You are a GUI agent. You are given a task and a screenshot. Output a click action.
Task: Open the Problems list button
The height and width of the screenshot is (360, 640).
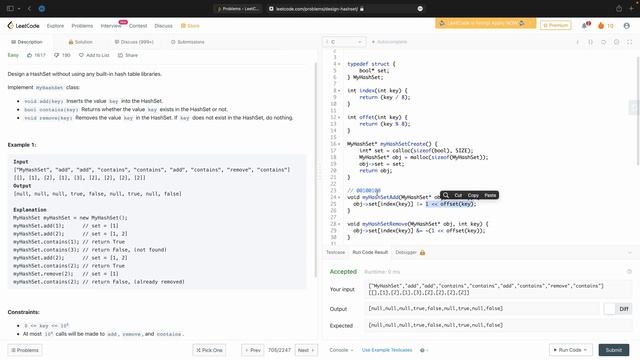click(25, 350)
